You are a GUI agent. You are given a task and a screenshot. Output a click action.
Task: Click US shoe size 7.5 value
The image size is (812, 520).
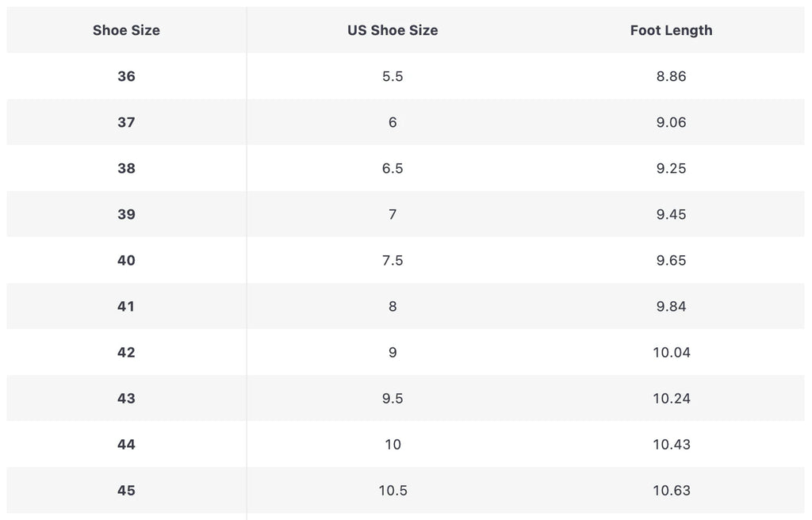393,260
